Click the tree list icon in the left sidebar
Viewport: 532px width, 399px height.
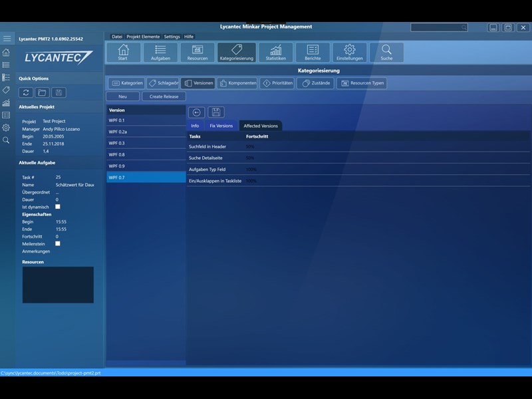point(6,77)
